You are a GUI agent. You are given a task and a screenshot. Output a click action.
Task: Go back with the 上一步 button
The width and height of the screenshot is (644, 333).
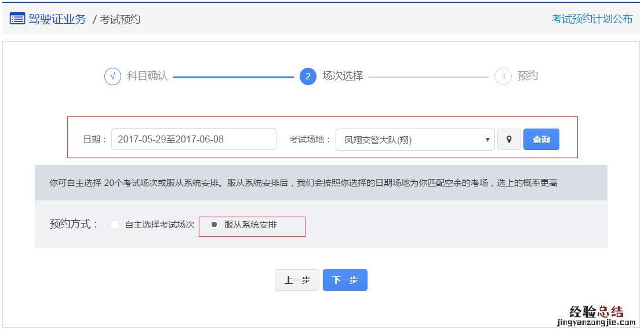pos(297,280)
